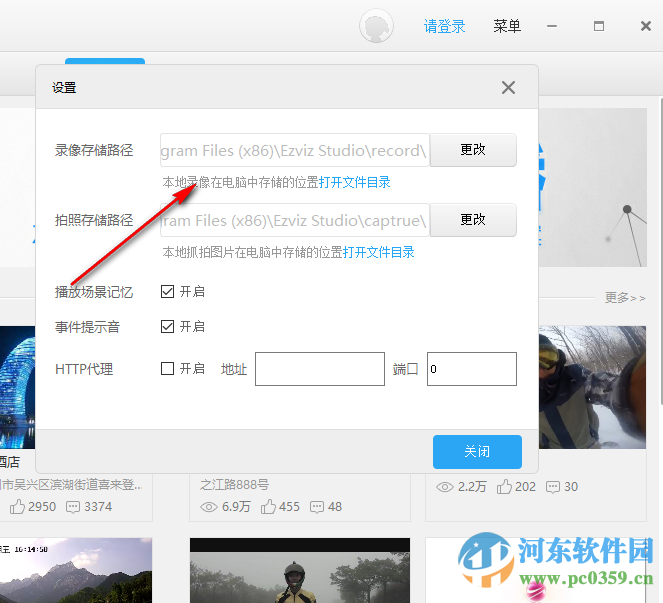Open file directory link for captured pictures
Image resolution: width=663 pixels, height=603 pixels.
tap(378, 252)
